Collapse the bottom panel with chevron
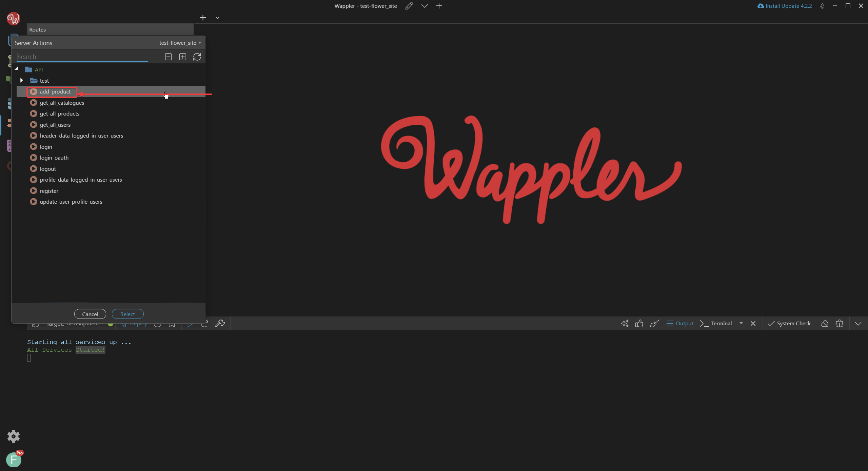This screenshot has width=868, height=471. [858, 324]
